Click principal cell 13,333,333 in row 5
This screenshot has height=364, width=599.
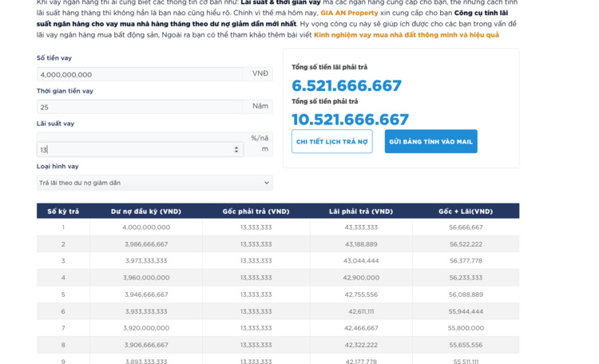pyautogui.click(x=256, y=295)
